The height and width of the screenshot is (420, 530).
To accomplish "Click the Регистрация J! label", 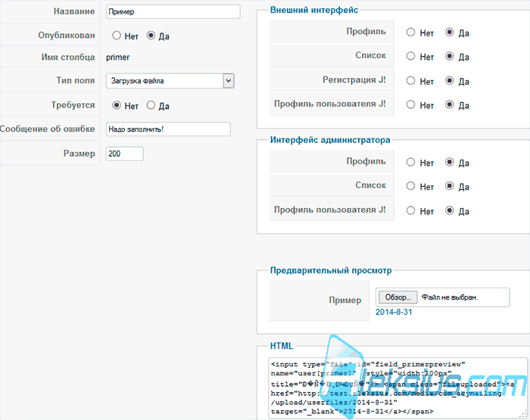I will tap(354, 79).
